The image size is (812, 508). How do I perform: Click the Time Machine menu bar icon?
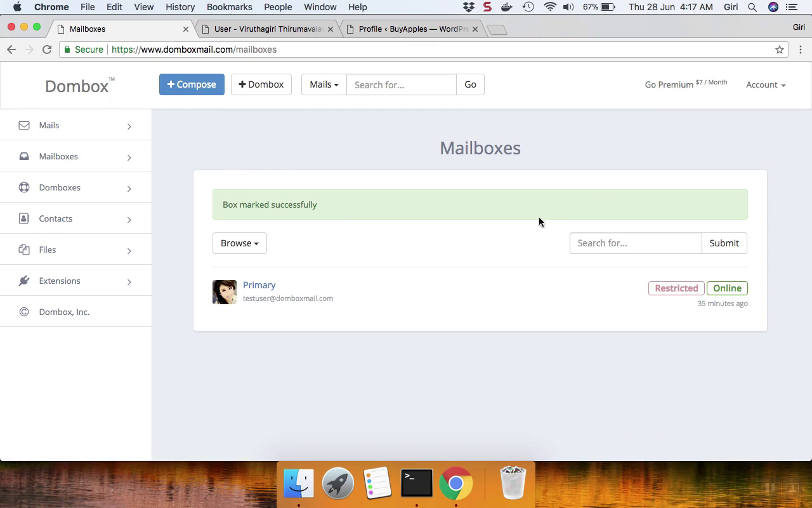(528, 7)
